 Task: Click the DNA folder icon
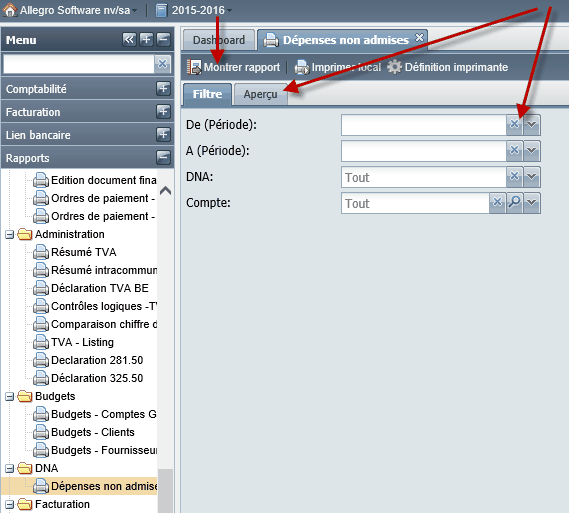25,468
